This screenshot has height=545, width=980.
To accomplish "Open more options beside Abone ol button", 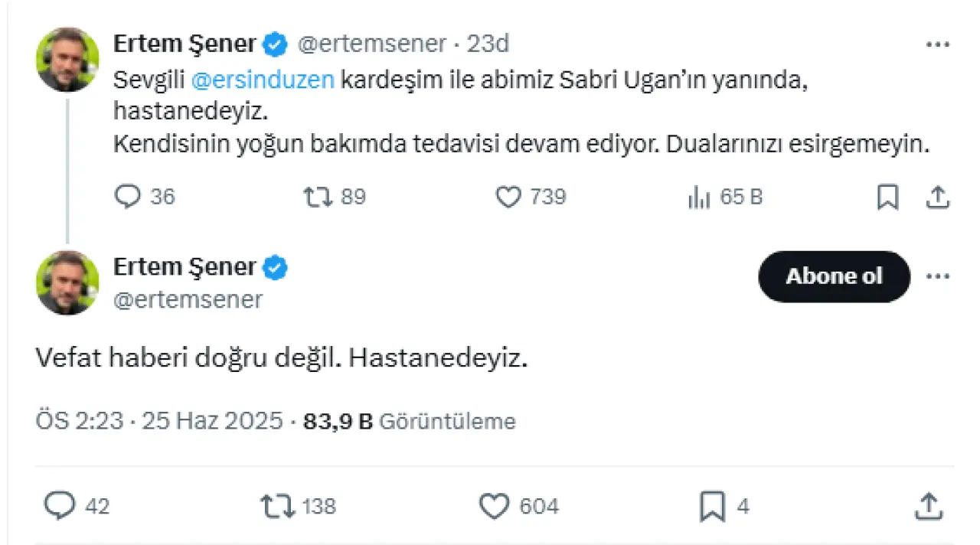I will click(937, 276).
